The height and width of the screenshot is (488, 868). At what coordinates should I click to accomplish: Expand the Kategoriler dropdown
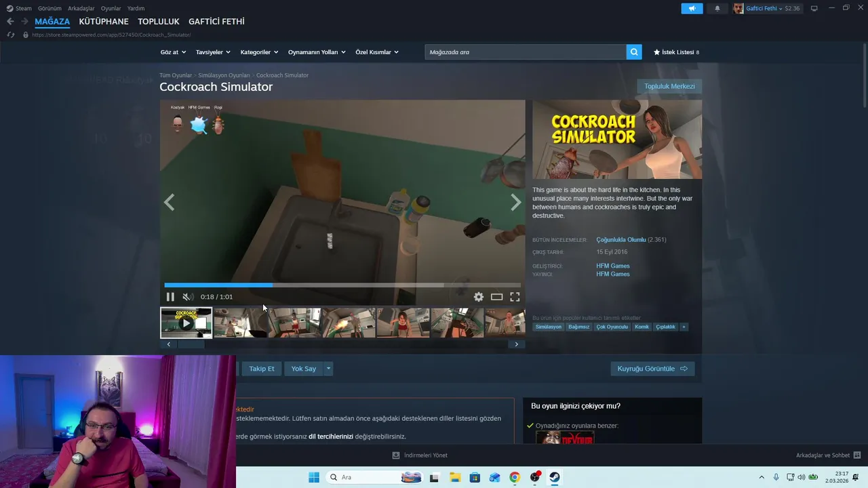(259, 52)
